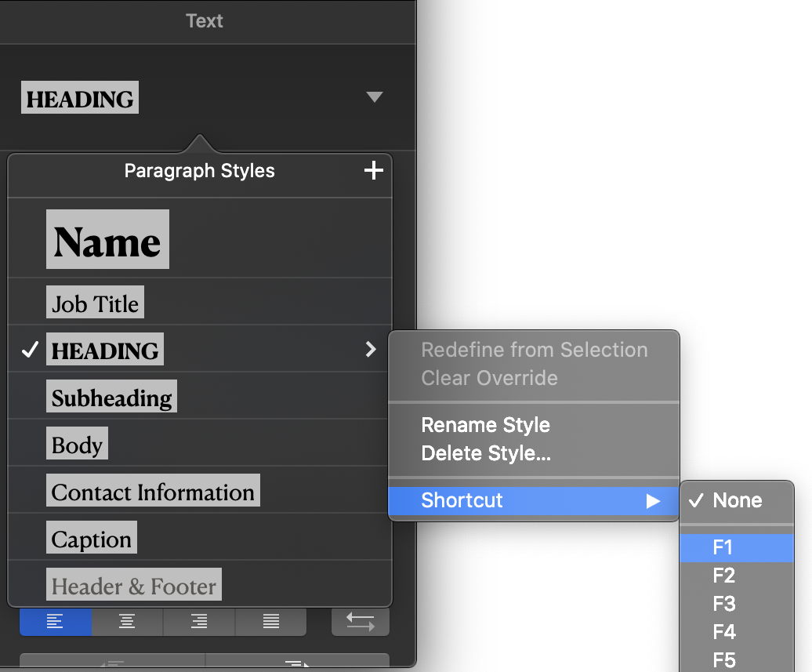Add a new paragraph style with plus icon
The height and width of the screenshot is (672, 812).
pyautogui.click(x=373, y=170)
